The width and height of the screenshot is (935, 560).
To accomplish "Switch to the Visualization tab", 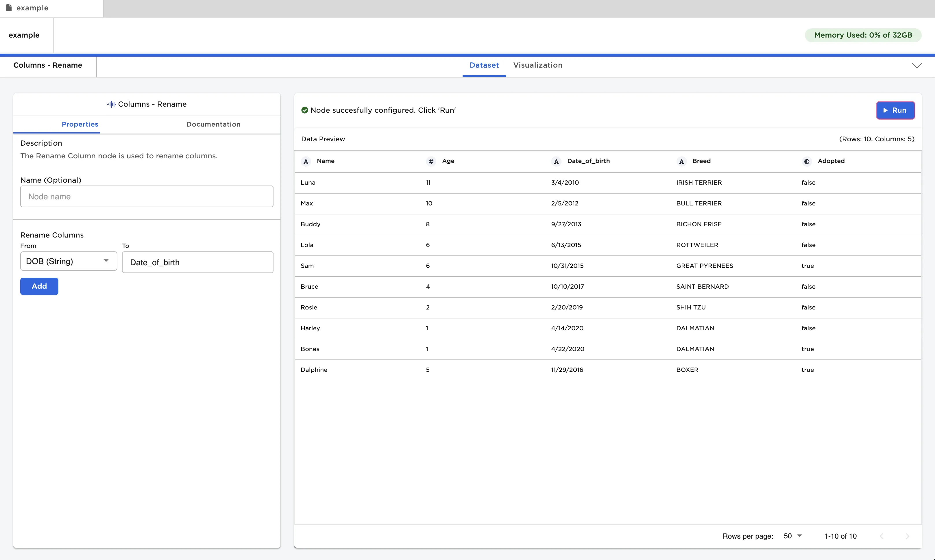I will pyautogui.click(x=537, y=65).
